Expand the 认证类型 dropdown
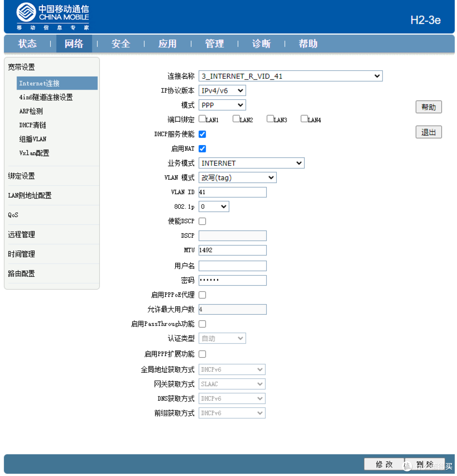 point(222,338)
